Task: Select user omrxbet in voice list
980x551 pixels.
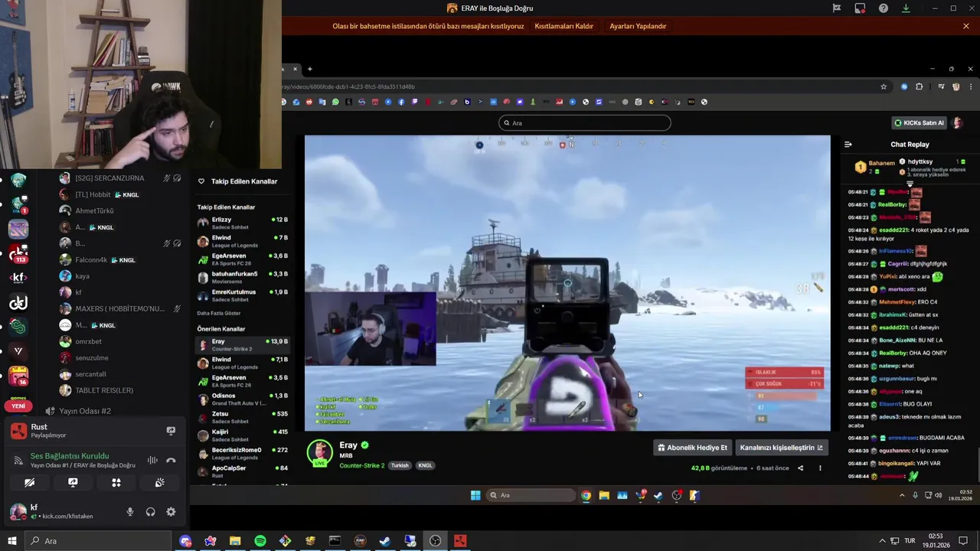Action: pyautogui.click(x=88, y=341)
